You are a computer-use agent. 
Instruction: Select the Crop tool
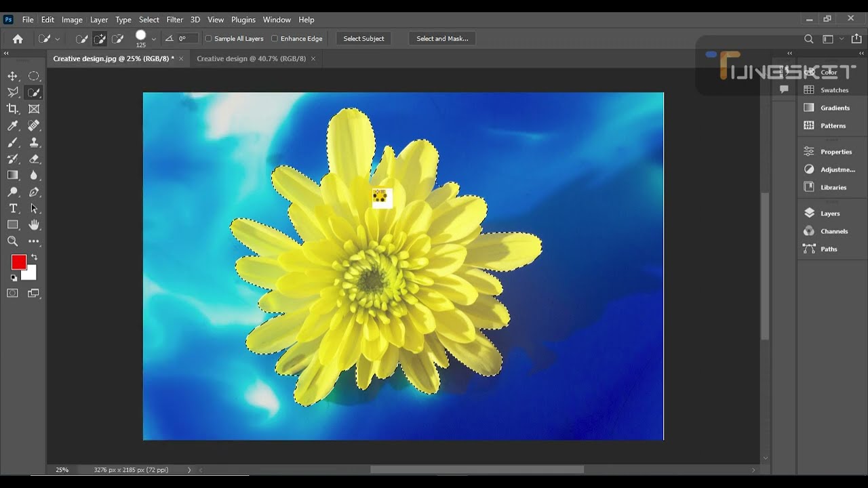[13, 108]
